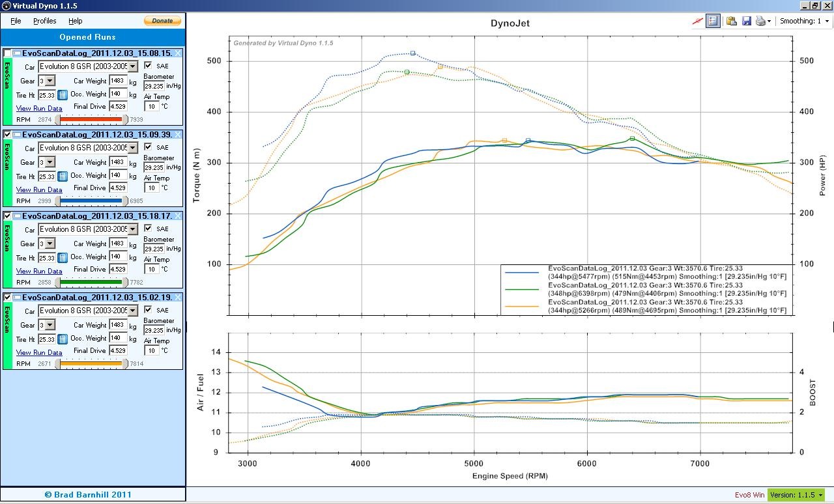Toggle SAE correction for run 15.09.39
Image resolution: width=834 pixels, height=504 pixels.
[x=148, y=147]
